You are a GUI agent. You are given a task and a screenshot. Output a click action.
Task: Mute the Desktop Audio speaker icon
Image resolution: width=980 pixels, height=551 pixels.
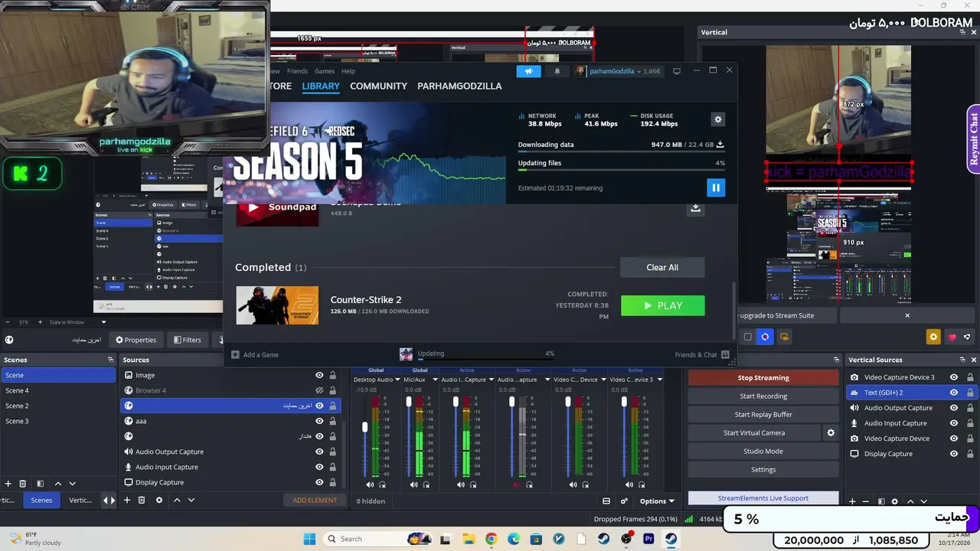tap(370, 484)
